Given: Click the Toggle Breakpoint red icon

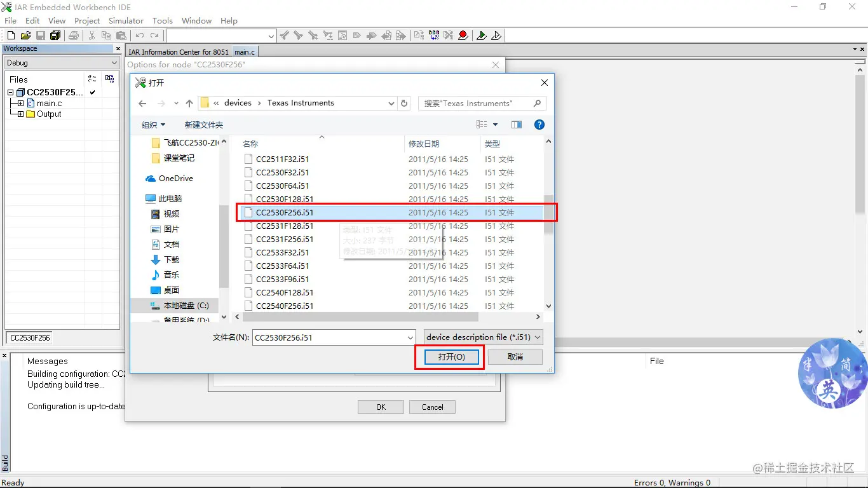Looking at the screenshot, I should (463, 36).
